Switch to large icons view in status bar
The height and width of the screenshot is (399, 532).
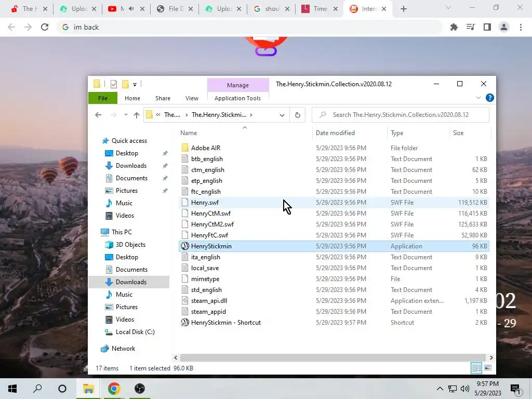tap(487, 368)
